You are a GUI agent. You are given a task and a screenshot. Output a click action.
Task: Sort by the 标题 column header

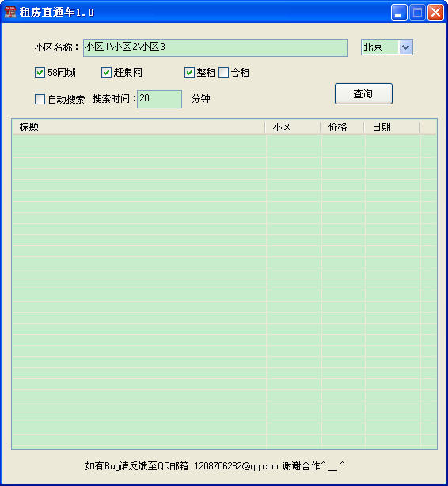139,127
